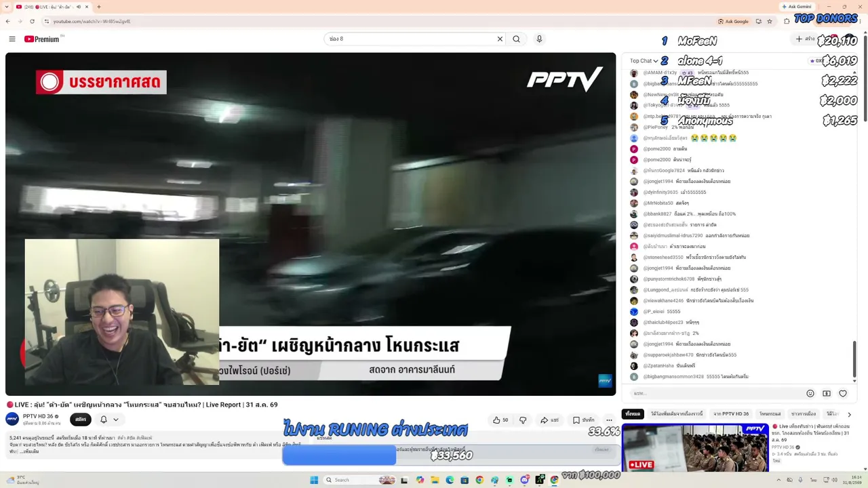
Task: Show more filter chips with the arrow
Action: pos(849,414)
